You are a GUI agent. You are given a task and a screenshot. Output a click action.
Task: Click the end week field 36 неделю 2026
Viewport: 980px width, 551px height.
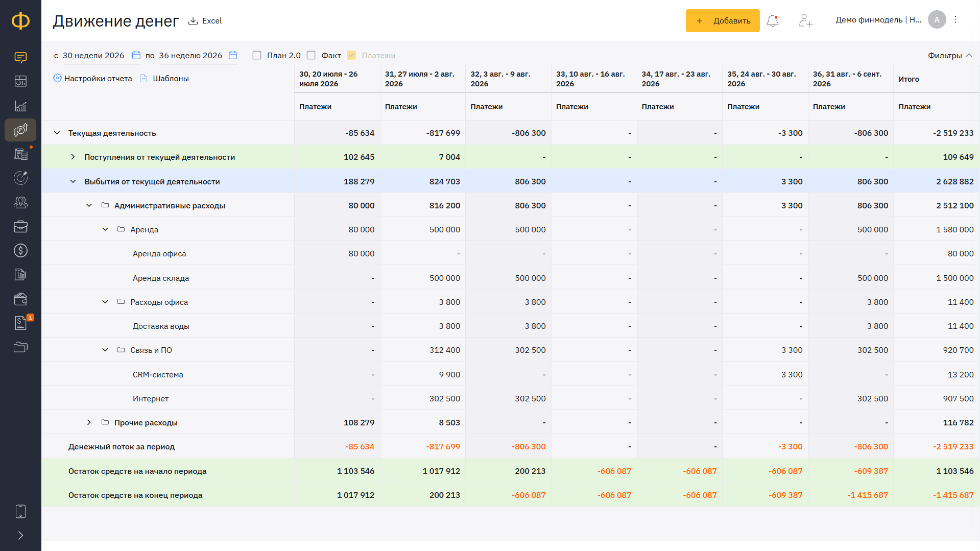click(x=190, y=55)
